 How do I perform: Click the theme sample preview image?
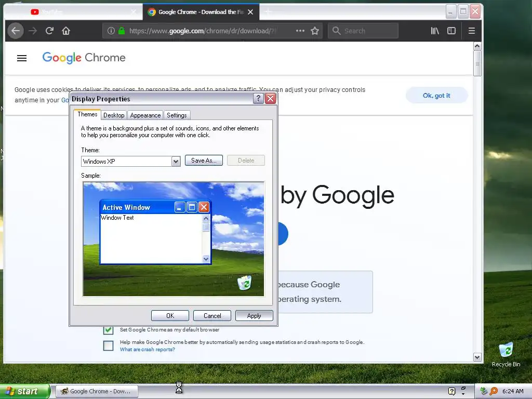[174, 239]
